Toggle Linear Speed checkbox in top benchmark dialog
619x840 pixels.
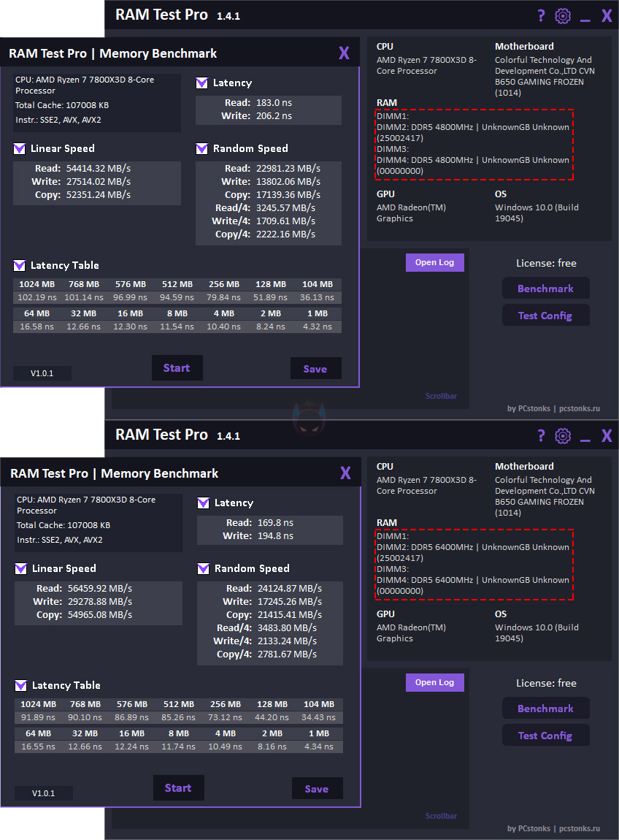pyautogui.click(x=19, y=148)
